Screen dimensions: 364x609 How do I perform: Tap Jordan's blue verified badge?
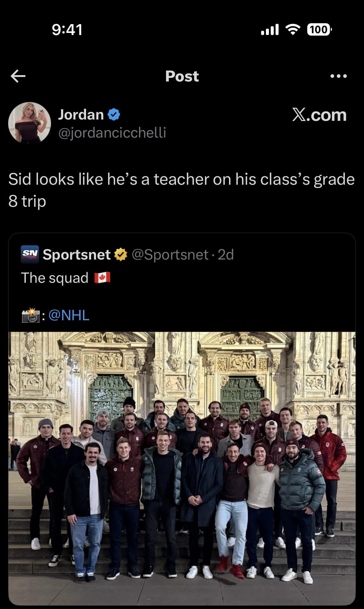tap(114, 115)
